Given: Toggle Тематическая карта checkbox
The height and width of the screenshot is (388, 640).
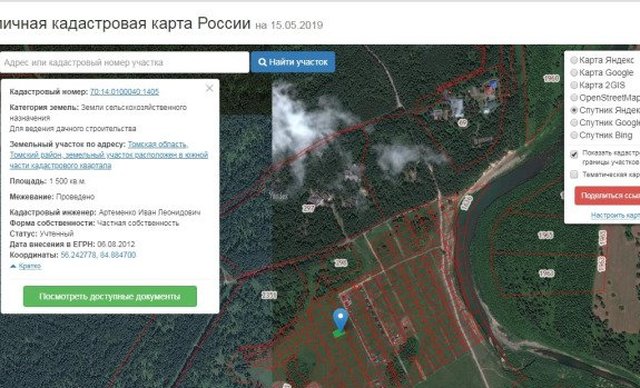Looking at the screenshot, I should point(574,175).
